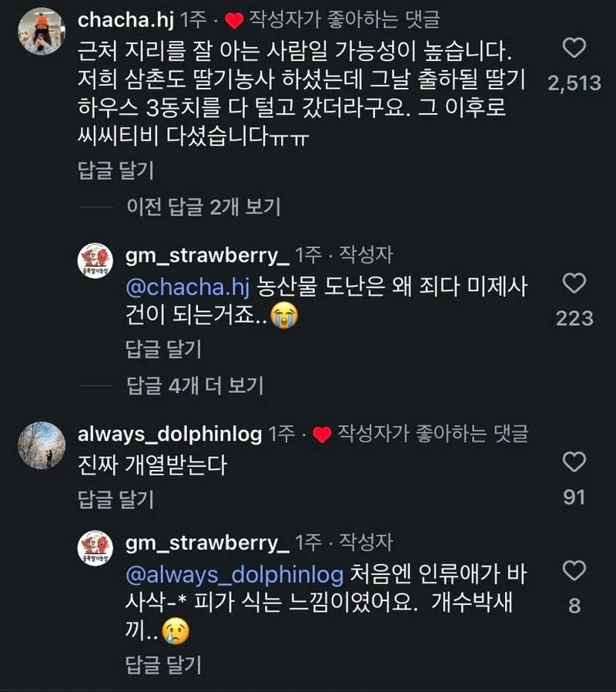Open gm_strawberry_ username in first reply
Viewport: 616px width, 692px height.
[207, 256]
